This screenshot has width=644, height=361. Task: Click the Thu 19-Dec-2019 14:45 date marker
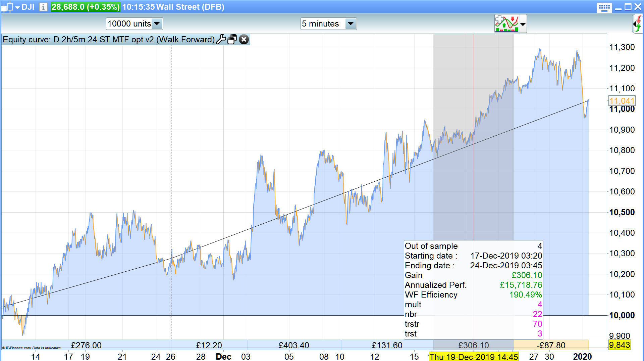474,357
